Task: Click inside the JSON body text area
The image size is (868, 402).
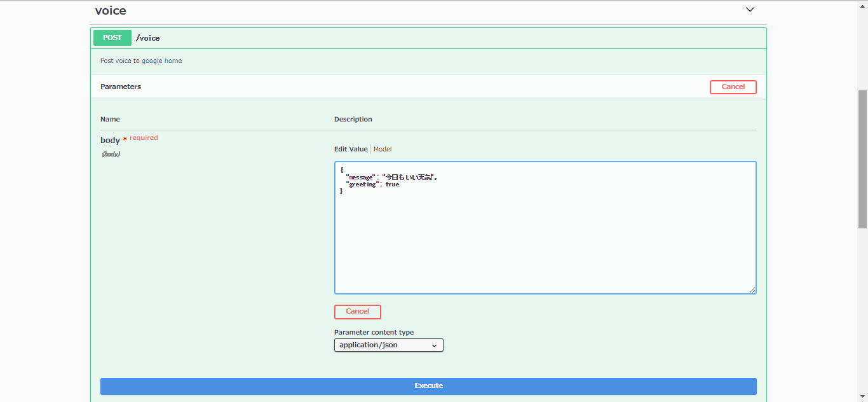Action: (545, 228)
